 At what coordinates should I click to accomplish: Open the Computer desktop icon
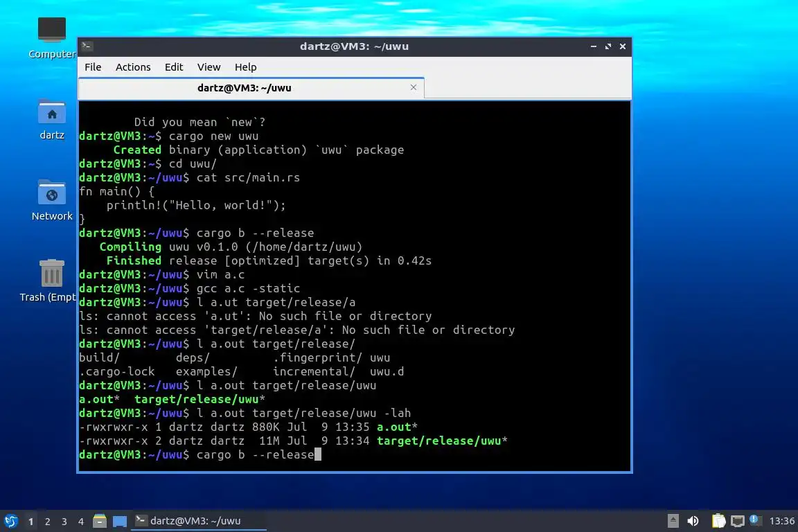[x=52, y=37]
